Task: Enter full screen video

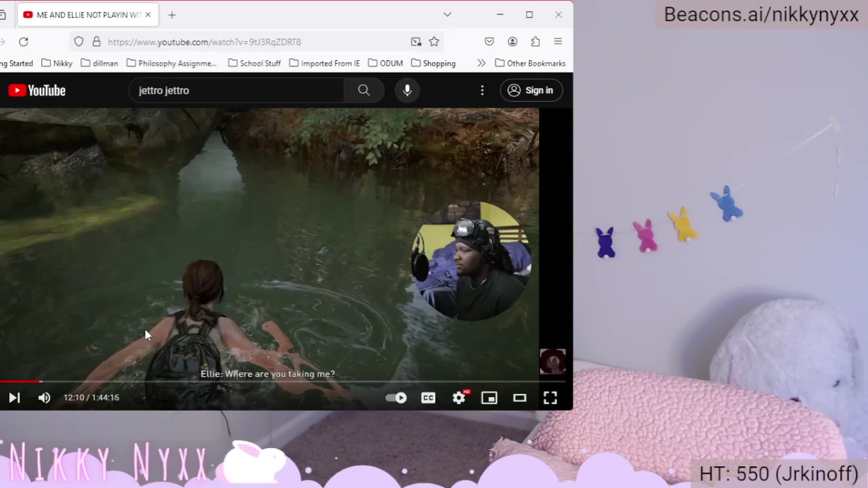Action: [x=550, y=398]
